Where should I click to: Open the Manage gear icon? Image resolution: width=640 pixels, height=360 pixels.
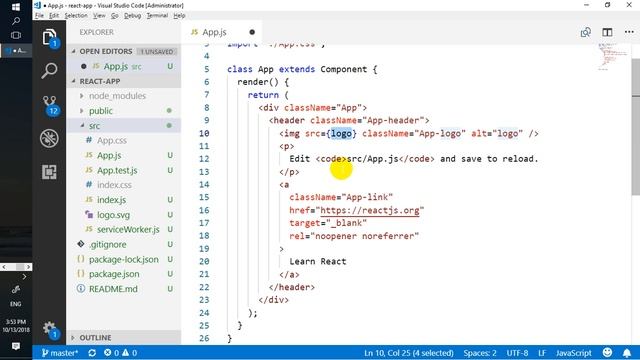click(x=50, y=329)
